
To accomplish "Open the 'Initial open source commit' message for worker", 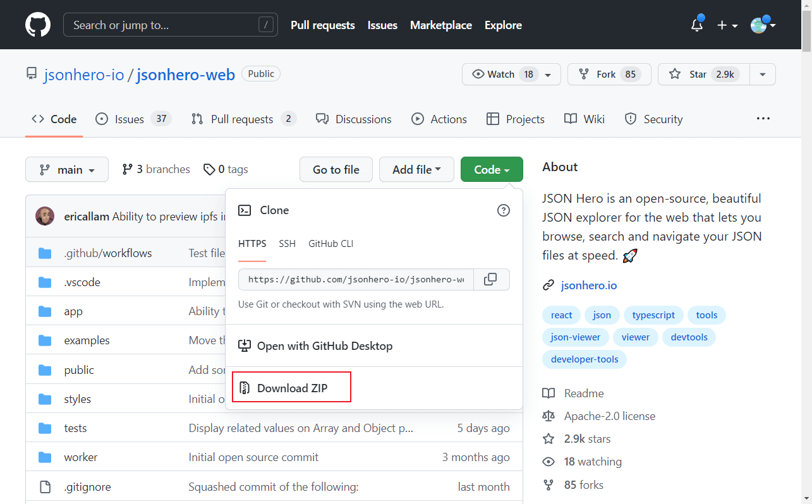I will tap(253, 457).
